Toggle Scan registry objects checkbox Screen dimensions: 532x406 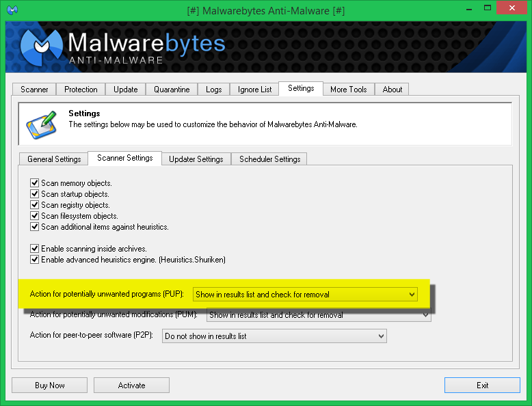pos(34,204)
